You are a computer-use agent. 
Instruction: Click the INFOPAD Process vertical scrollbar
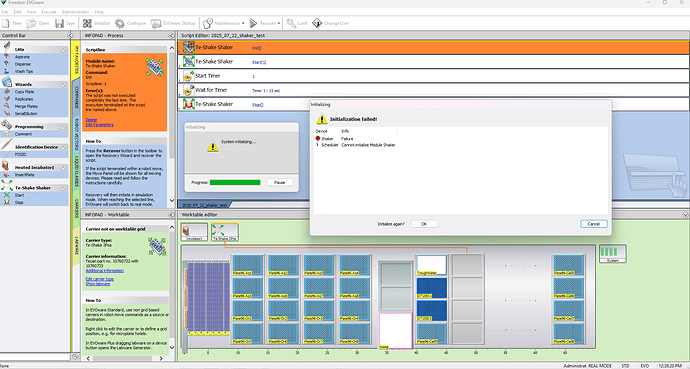pos(172,124)
